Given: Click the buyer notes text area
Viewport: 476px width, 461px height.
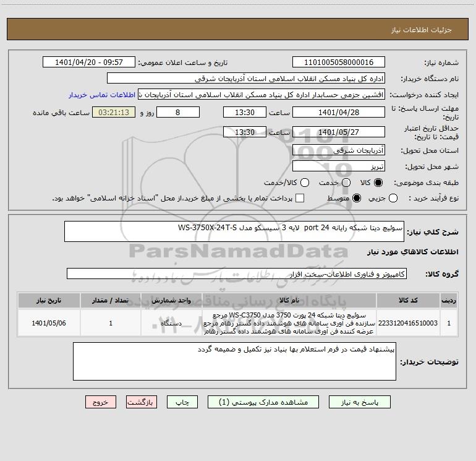Looking at the screenshot, I should (234, 361).
